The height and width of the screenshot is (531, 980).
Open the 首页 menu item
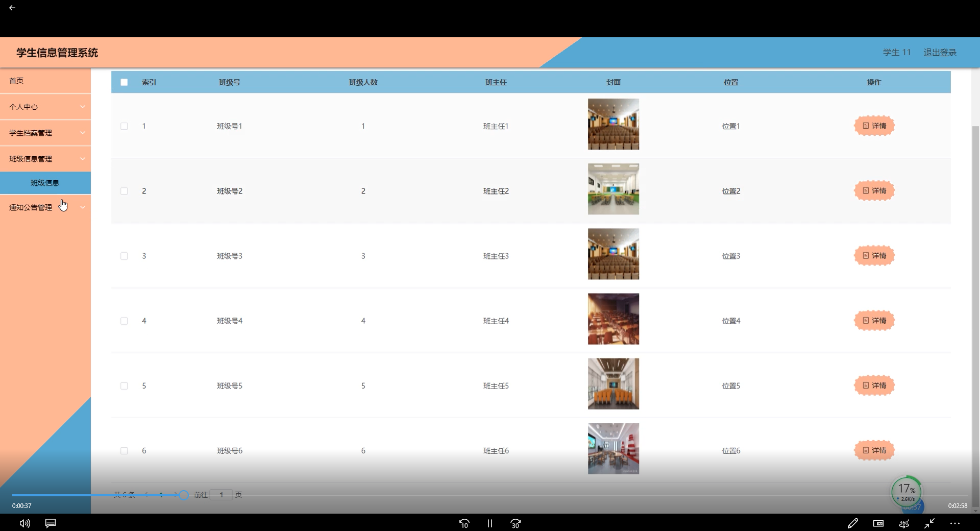tap(45, 81)
